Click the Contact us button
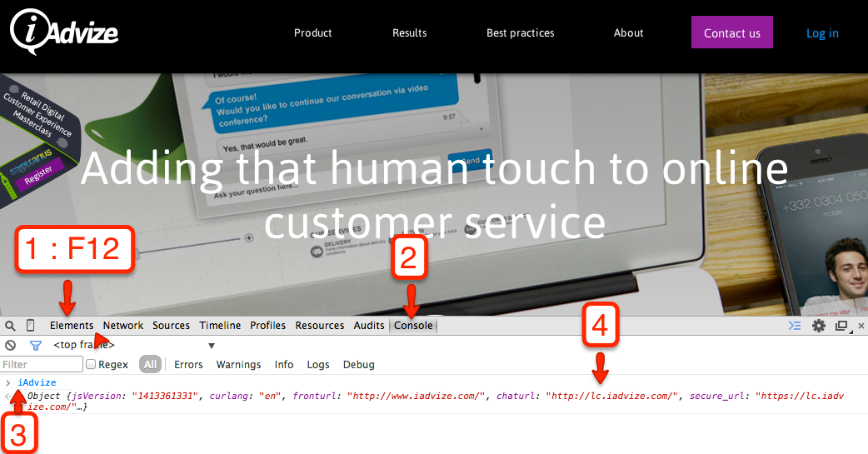This screenshot has height=454, width=868. (x=732, y=32)
